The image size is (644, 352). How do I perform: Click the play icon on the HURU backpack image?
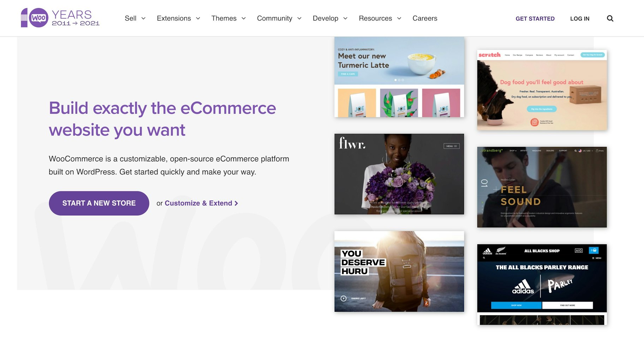click(343, 298)
